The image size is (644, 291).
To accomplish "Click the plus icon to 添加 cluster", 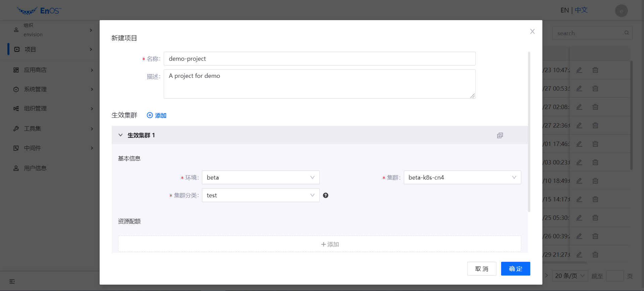I will pos(150,115).
